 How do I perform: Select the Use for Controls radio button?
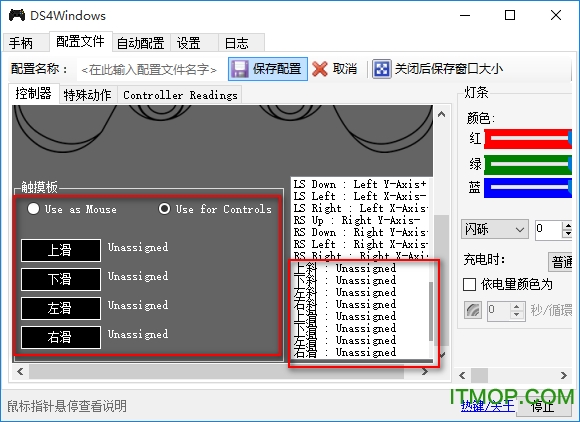(164, 209)
